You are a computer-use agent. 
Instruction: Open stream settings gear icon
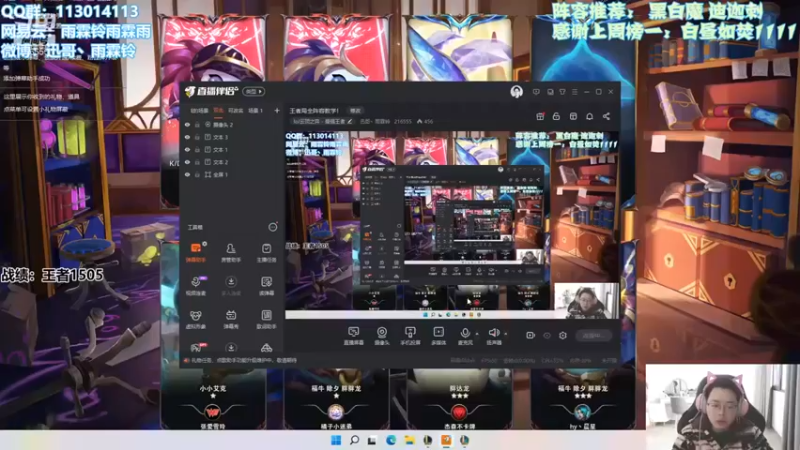tap(563, 335)
